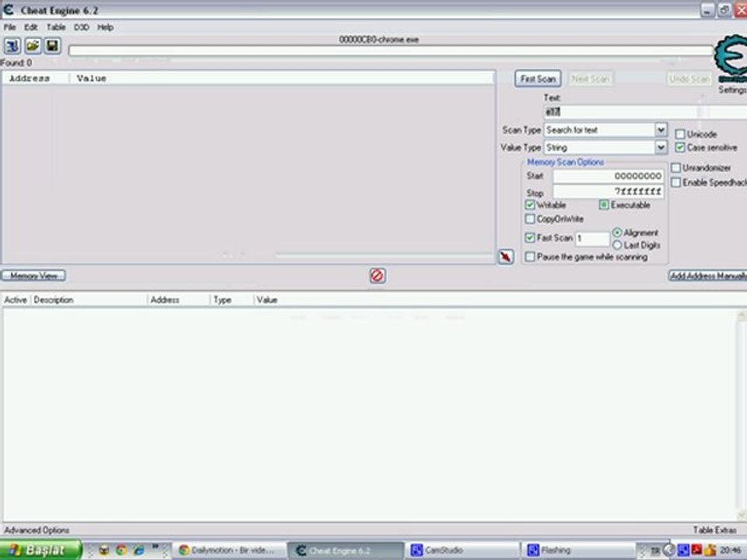The image size is (747, 560).
Task: Enable the Speedhack checkbox
Action: point(675,182)
